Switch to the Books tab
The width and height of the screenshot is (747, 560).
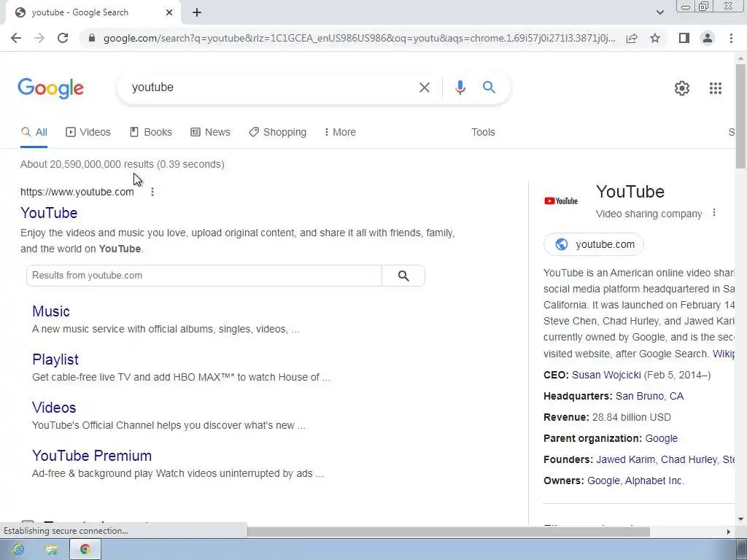tap(151, 132)
